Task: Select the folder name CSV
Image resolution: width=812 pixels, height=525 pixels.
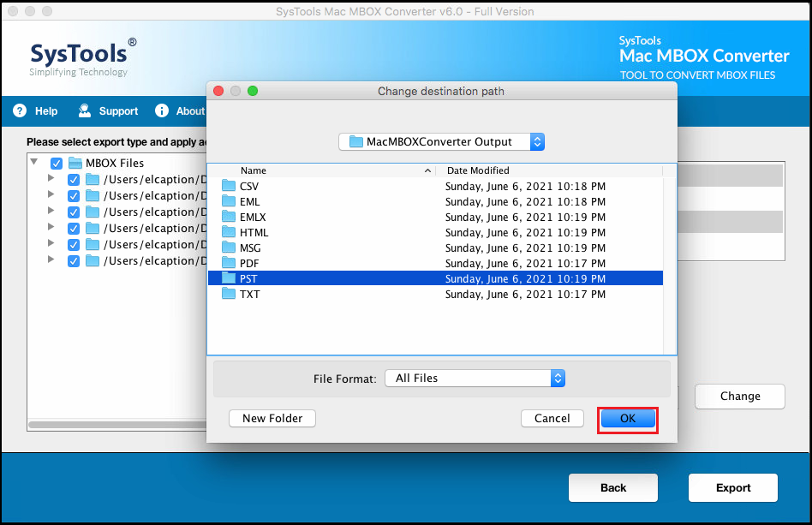Action: click(249, 187)
